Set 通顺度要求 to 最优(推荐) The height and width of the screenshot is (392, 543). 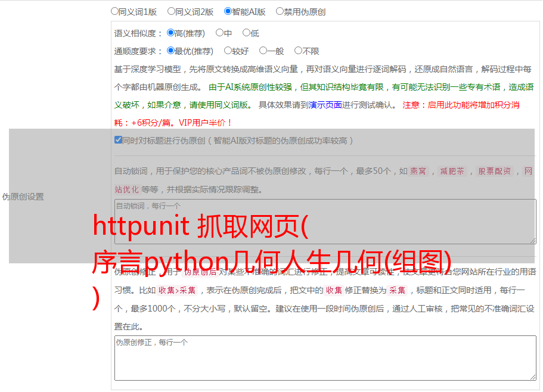point(170,51)
